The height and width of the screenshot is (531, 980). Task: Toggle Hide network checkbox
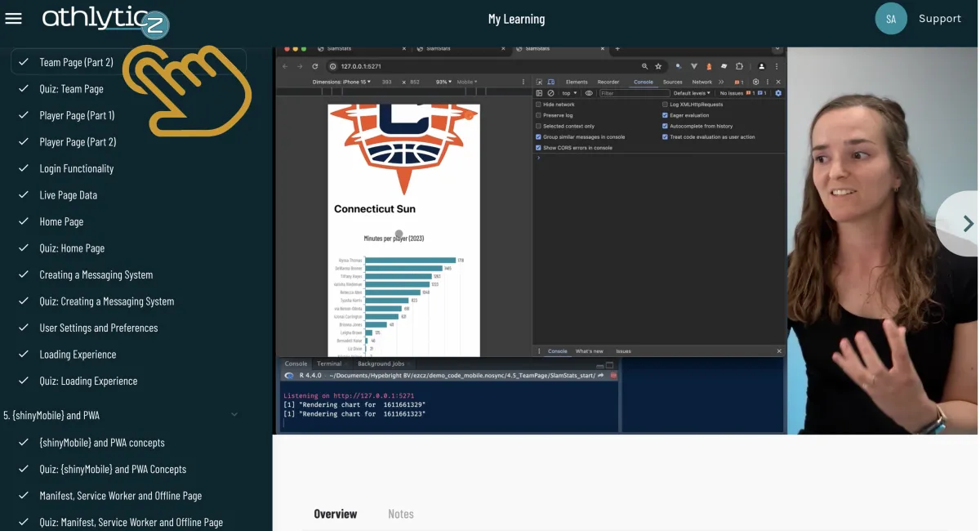[538, 105]
